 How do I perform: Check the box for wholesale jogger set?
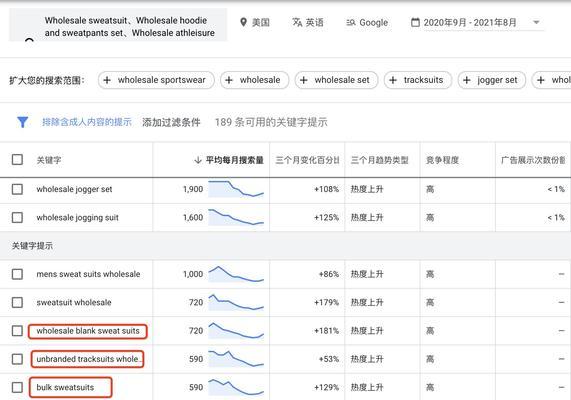(x=17, y=189)
